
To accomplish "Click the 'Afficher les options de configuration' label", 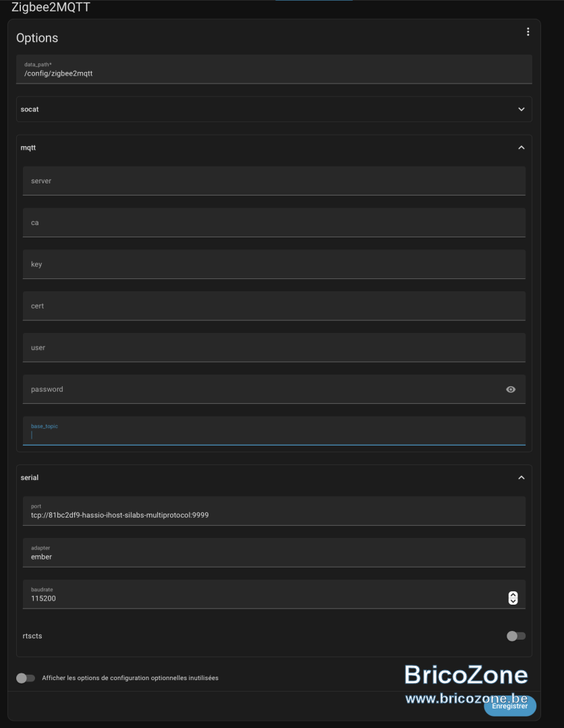I will click(x=130, y=678).
